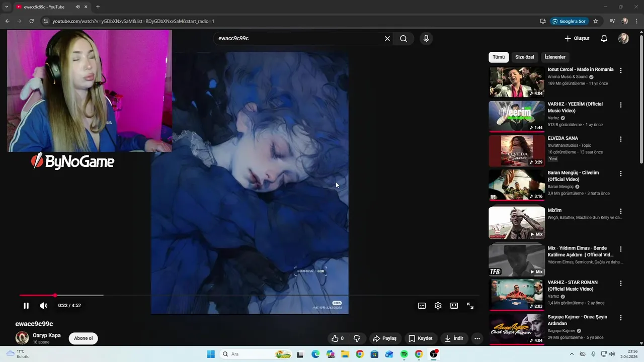Screen dimensions: 644x362
Task: Switch to theater mode view
Action: coord(454,306)
